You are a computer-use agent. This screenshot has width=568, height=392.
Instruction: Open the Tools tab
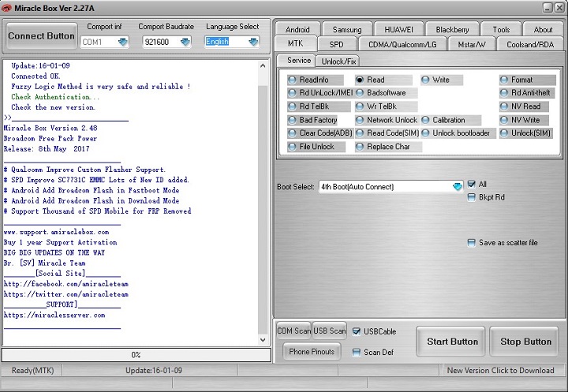[501, 29]
